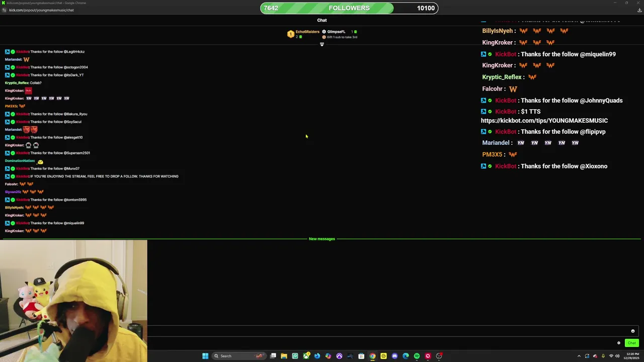Click the DominationNation username
The width and height of the screenshot is (644, 362).
[20, 161]
